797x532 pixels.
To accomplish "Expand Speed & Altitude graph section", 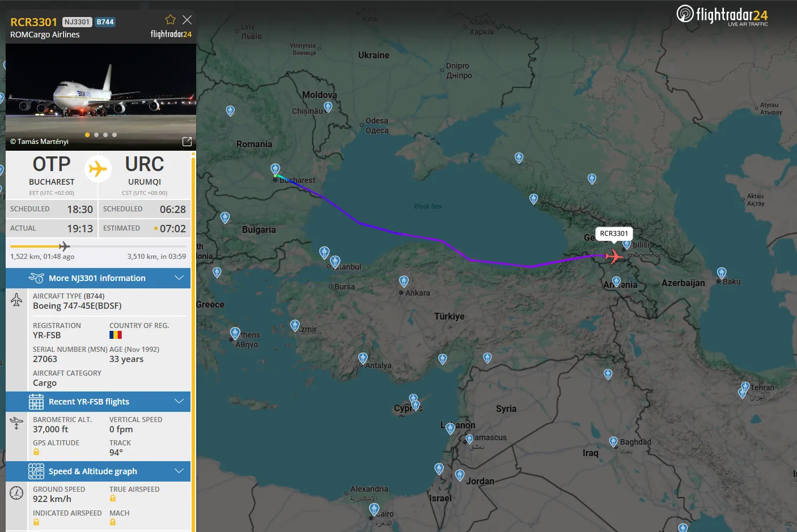I will 98,471.
